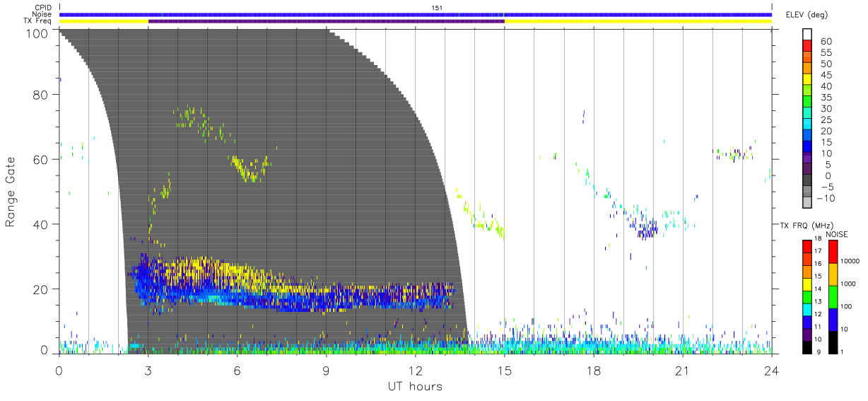Viewport: 868px width, 401px height.
Task: Click the 'NOISE' legend title
Action: coord(836,234)
